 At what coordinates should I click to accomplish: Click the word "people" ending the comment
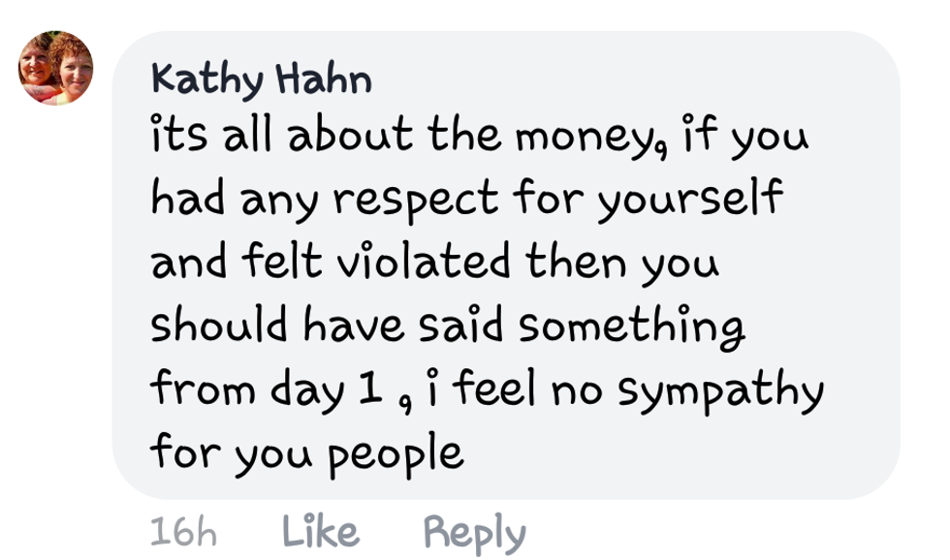pyautogui.click(x=396, y=454)
